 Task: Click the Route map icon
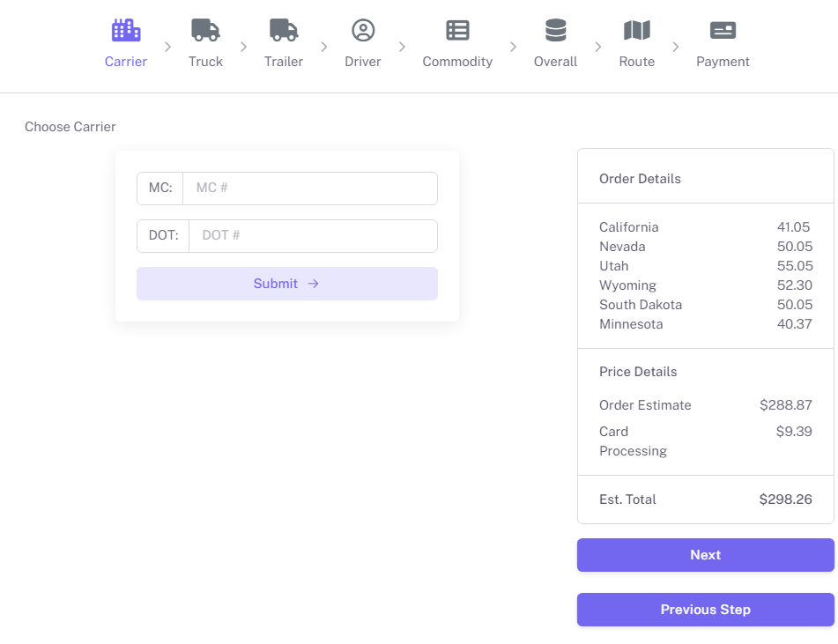(637, 31)
